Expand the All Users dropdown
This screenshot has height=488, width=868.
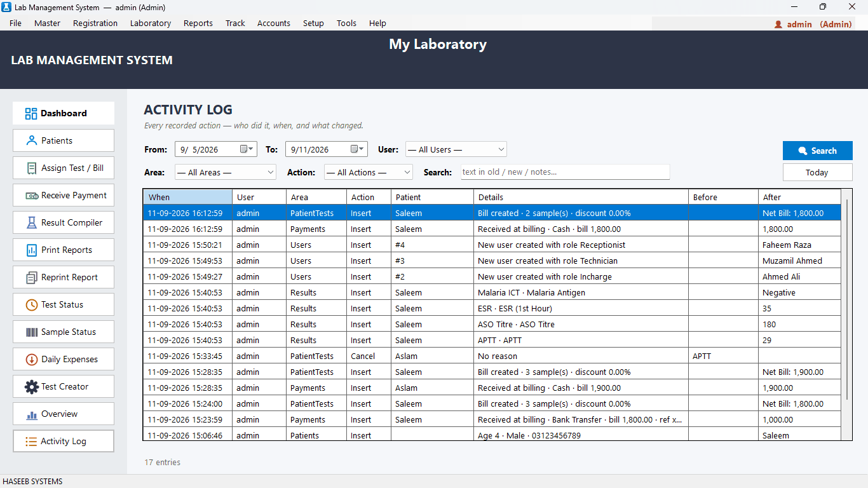point(456,149)
